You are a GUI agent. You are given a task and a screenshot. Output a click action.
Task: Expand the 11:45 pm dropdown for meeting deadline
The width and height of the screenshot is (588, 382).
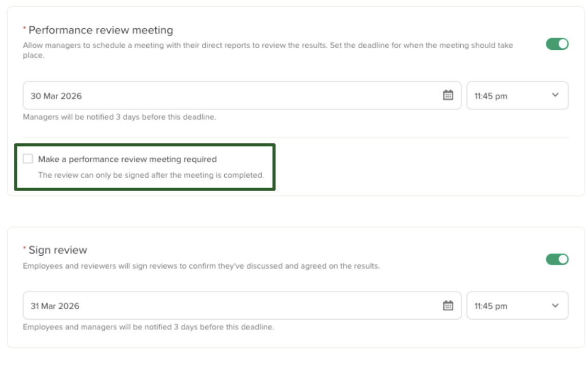(x=517, y=95)
